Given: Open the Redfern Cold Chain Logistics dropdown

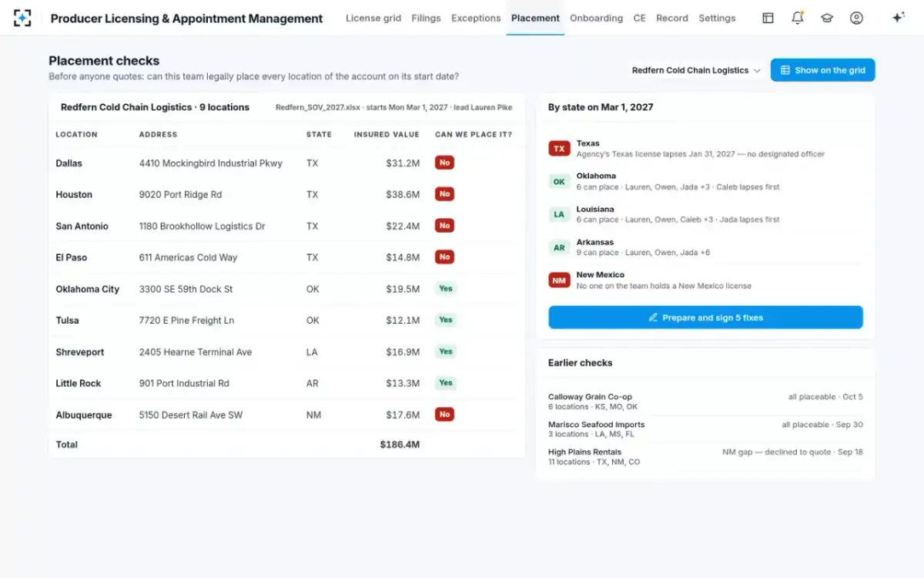Looking at the screenshot, I should click(696, 70).
